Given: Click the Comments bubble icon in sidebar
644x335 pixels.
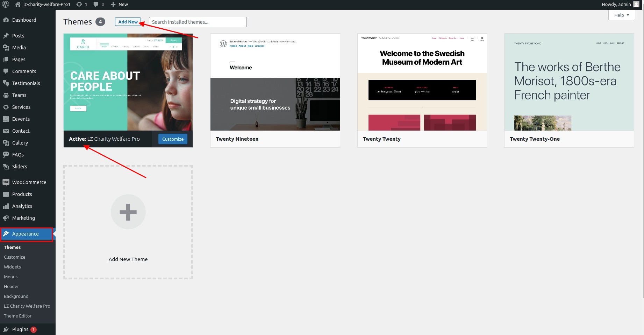Looking at the screenshot, I should (x=6, y=71).
